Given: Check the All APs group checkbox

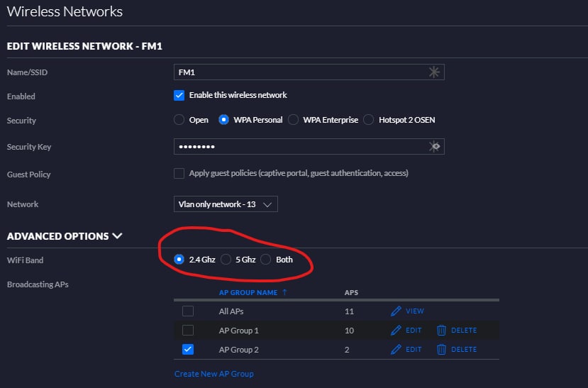Looking at the screenshot, I should pos(188,311).
